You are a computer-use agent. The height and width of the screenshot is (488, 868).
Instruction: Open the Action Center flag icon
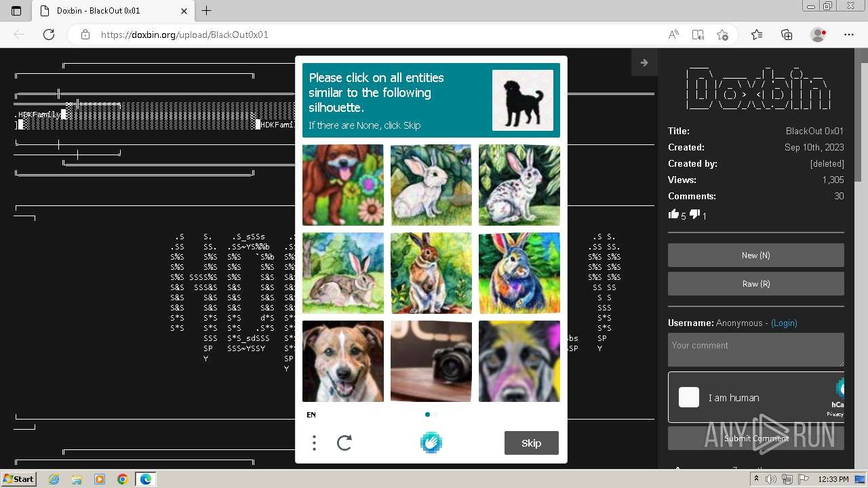[x=804, y=479]
